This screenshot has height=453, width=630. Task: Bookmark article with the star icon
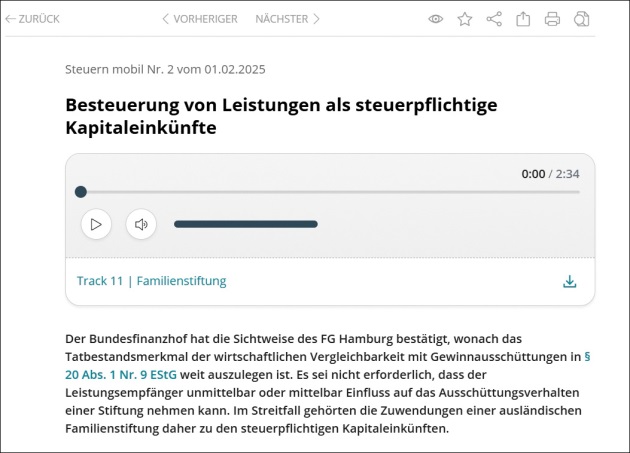coord(464,19)
